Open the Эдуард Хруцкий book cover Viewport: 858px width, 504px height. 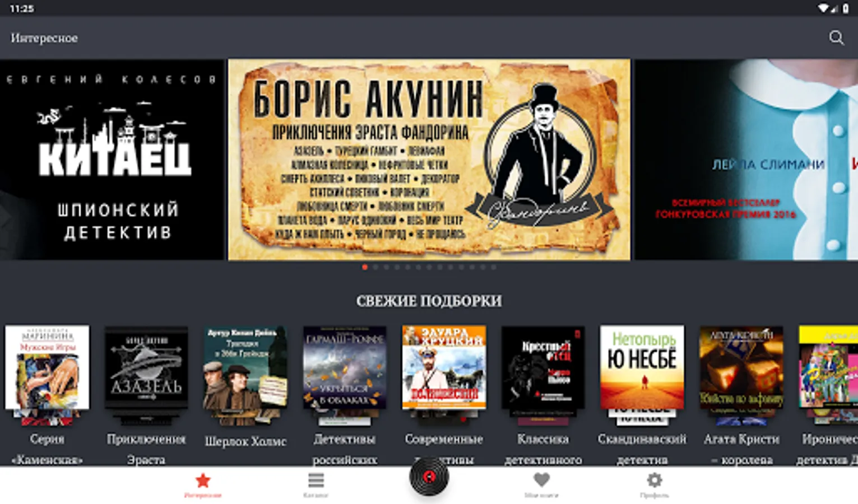(444, 367)
